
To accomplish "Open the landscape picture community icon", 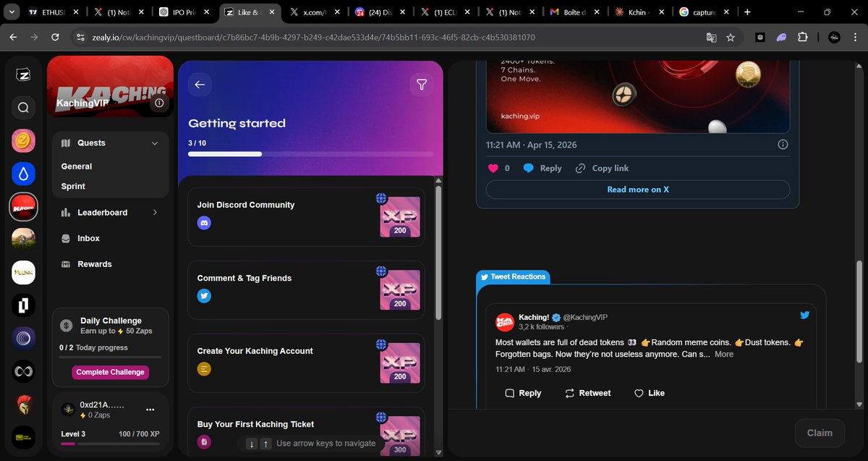I will point(23,240).
